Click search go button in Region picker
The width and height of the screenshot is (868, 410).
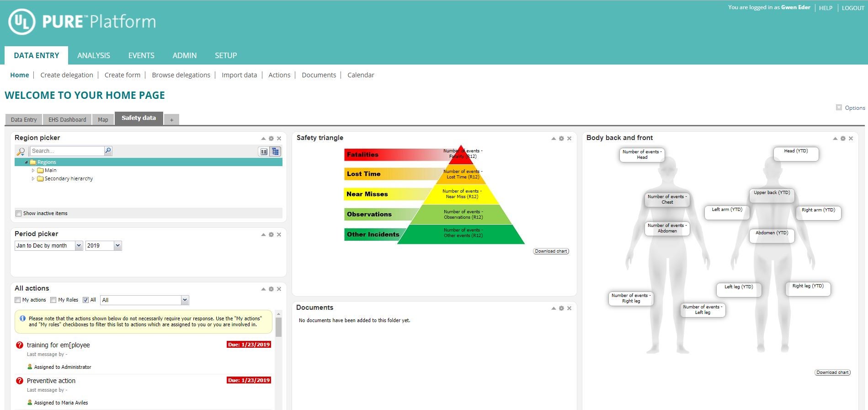(x=108, y=151)
